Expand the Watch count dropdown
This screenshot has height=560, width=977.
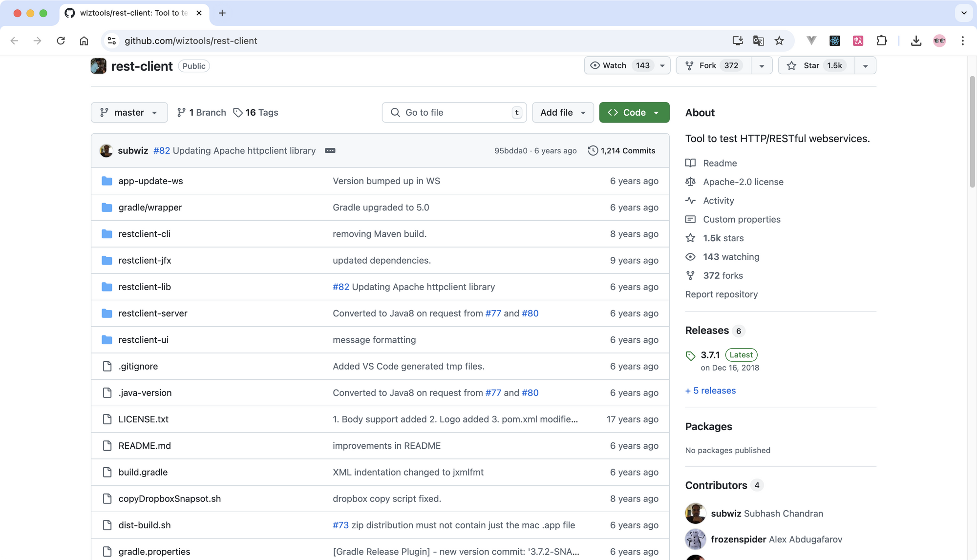pos(662,65)
